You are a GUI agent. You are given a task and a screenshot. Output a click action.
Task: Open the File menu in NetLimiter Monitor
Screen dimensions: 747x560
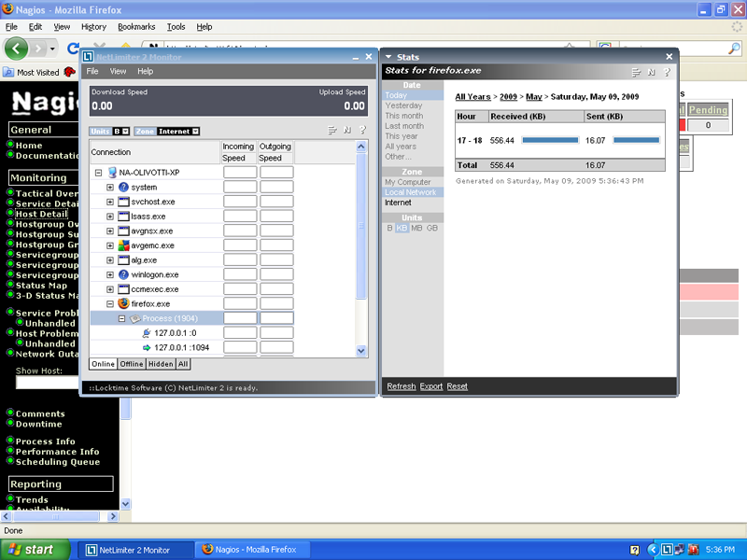[92, 72]
